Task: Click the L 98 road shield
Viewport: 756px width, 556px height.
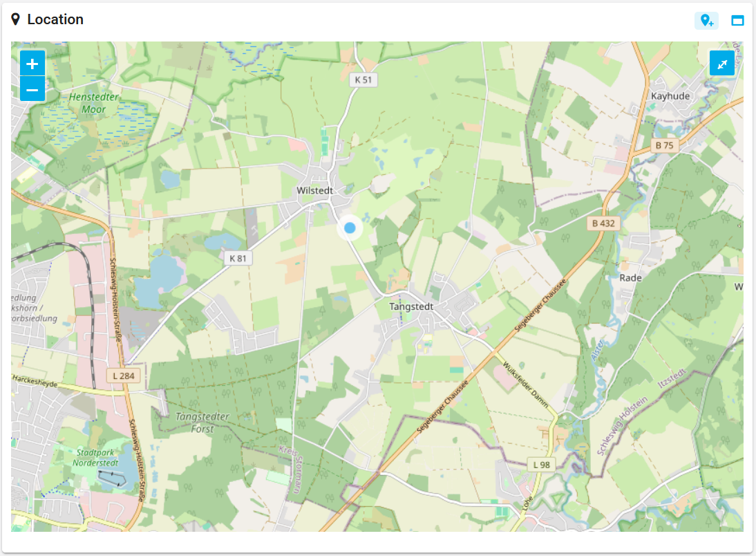Action: pyautogui.click(x=542, y=465)
